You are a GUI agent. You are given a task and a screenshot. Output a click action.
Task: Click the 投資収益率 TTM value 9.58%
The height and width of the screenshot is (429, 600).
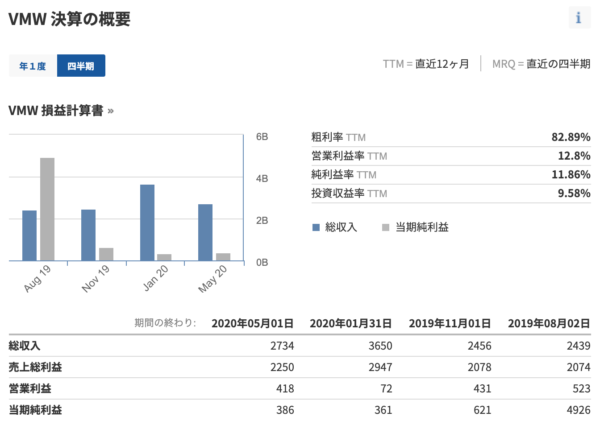574,193
